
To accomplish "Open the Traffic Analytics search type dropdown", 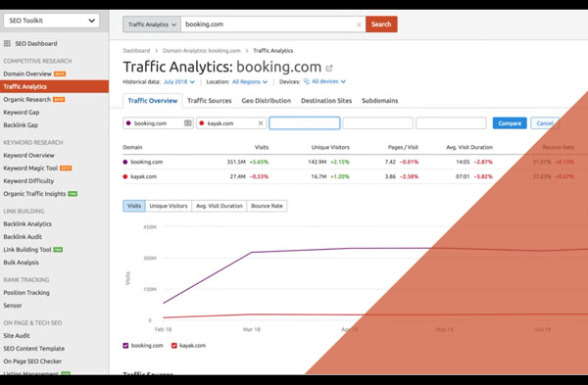I will pos(152,24).
